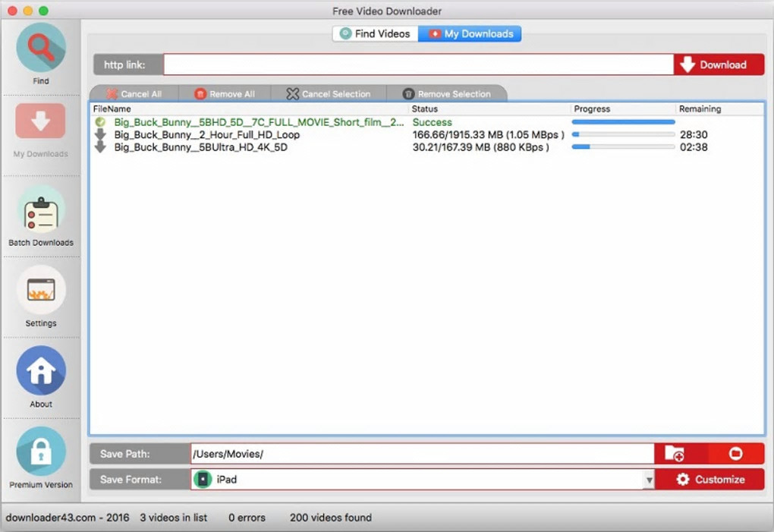Open the iPad save format combo box
The image size is (774, 532).
(423, 480)
